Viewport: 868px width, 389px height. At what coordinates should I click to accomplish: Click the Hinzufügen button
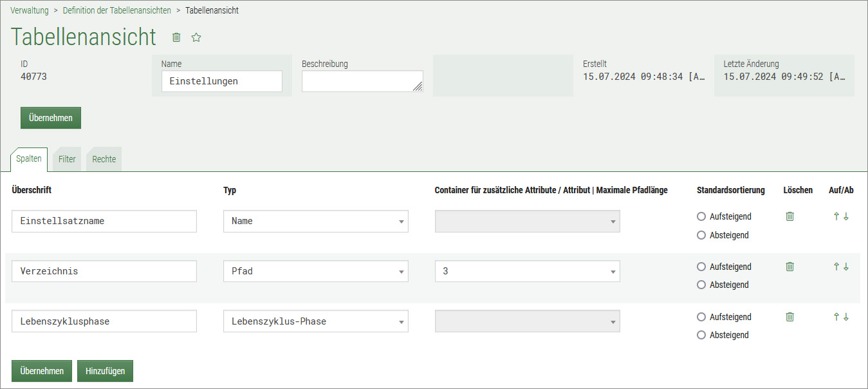(105, 371)
